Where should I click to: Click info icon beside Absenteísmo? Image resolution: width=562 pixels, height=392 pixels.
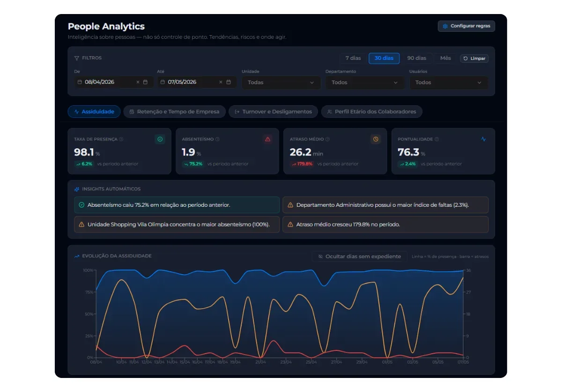217,139
